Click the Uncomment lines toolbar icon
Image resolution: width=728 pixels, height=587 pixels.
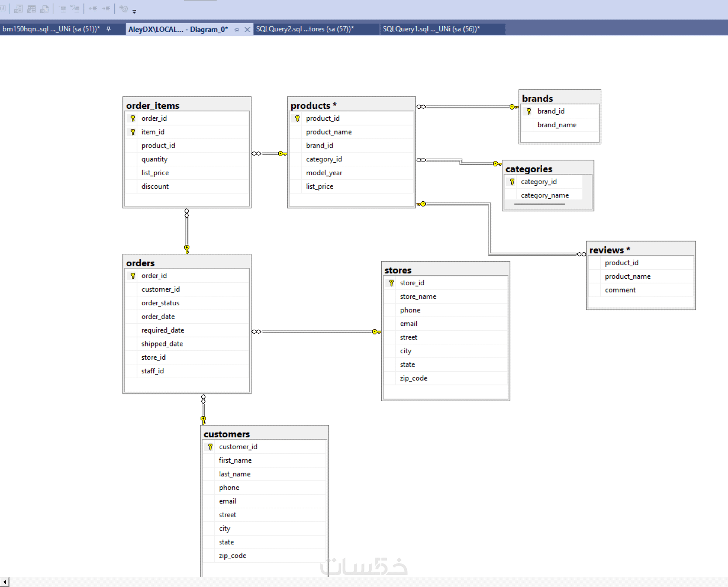75,9
